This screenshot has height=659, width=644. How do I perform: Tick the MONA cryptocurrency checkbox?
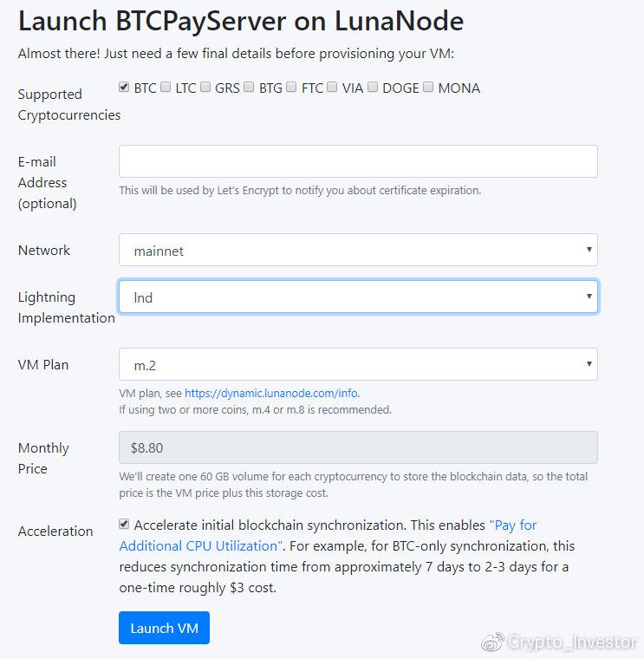(428, 87)
